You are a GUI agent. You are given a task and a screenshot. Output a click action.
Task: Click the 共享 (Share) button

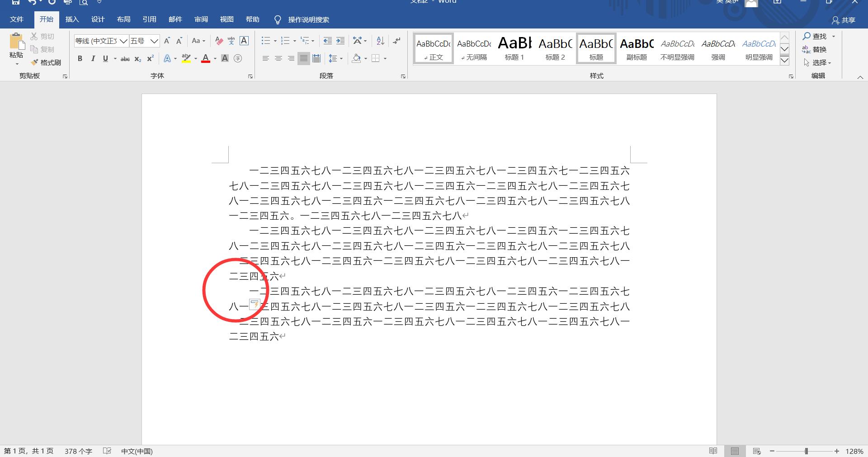tap(844, 20)
